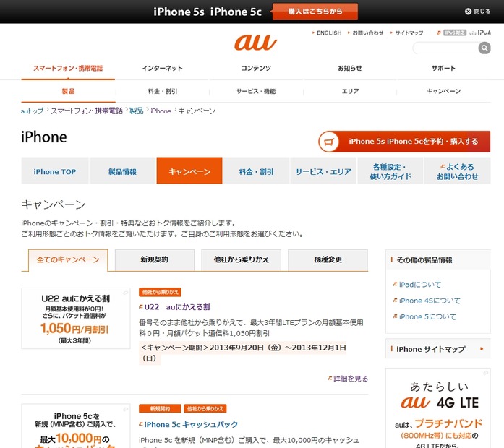Open キャンペーン submenu item
Screen dimensions: 504x448
(x=443, y=91)
